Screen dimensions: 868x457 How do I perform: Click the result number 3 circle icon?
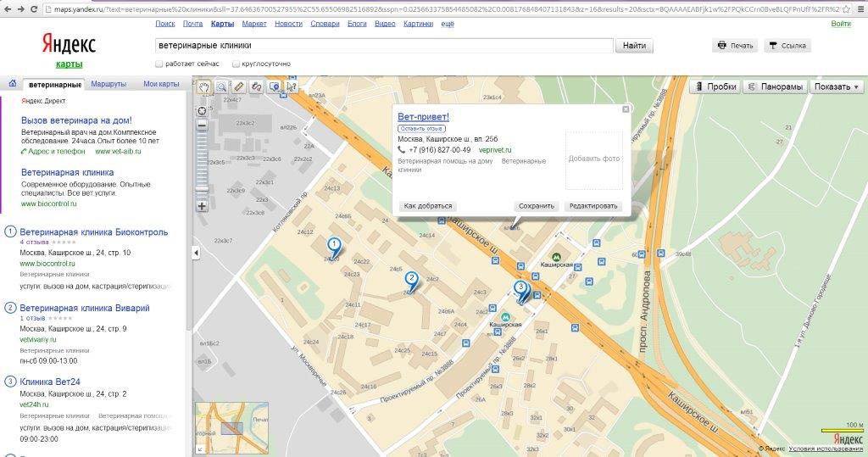tap(10, 381)
